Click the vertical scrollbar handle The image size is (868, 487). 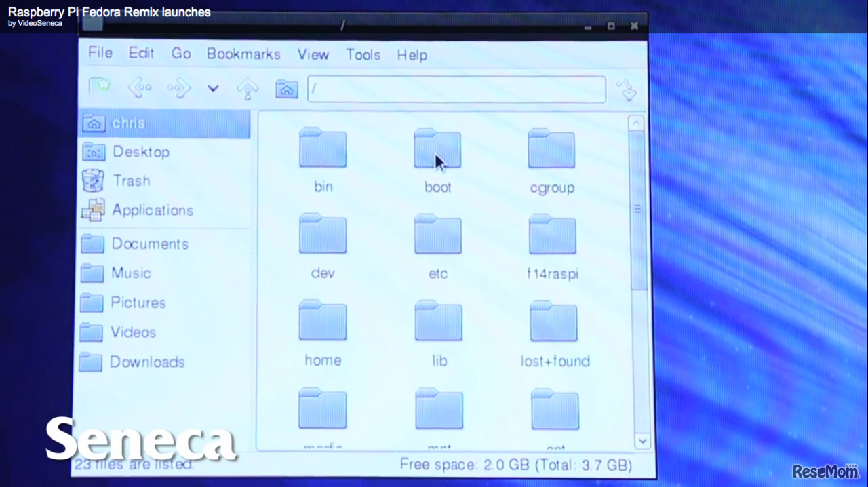click(x=637, y=210)
